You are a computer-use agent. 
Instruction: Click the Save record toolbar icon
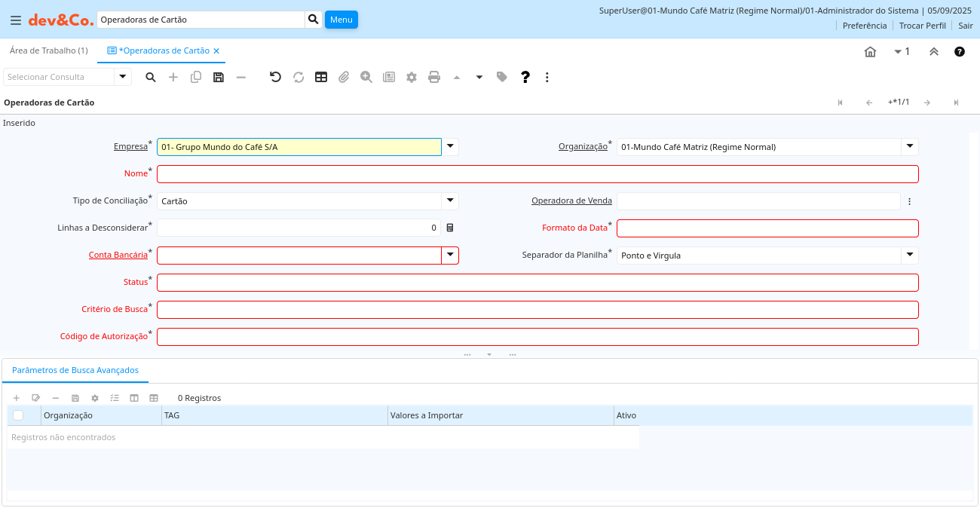[x=219, y=77]
